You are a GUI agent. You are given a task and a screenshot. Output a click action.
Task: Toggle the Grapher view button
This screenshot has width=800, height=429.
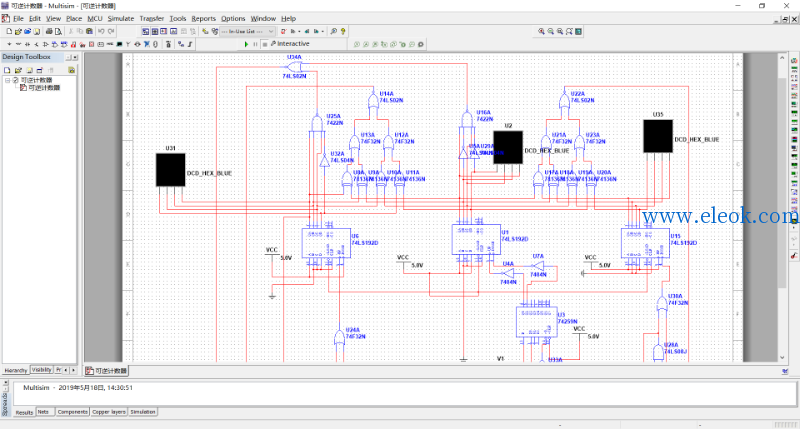click(173, 31)
